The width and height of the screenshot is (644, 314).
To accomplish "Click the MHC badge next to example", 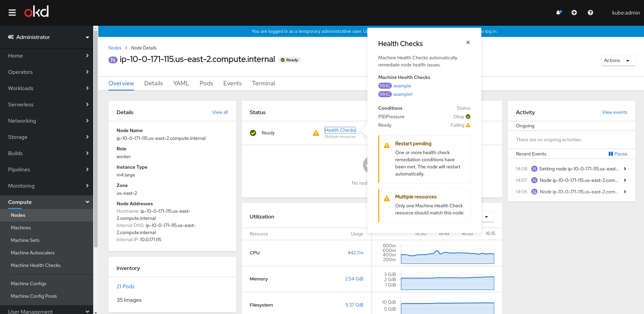I will (385, 86).
